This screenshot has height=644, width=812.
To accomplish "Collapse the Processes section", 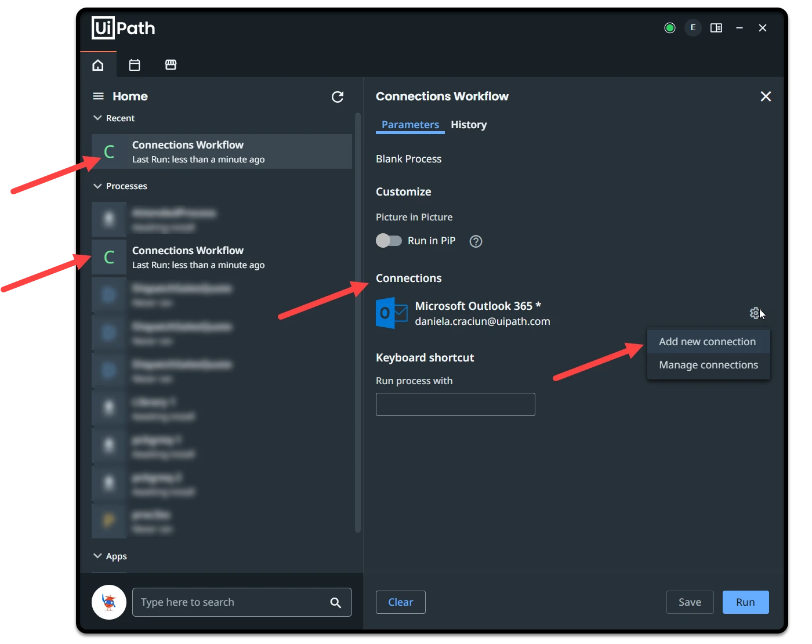I will pyautogui.click(x=97, y=186).
